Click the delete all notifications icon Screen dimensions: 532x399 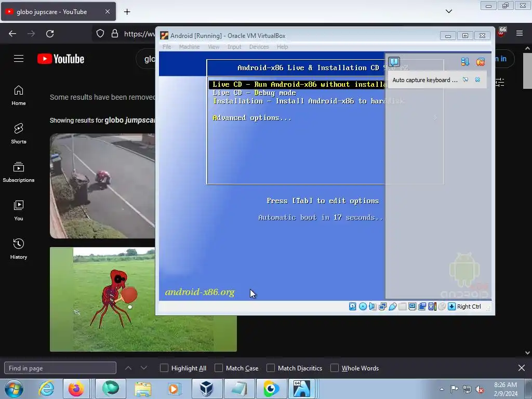[481, 62]
